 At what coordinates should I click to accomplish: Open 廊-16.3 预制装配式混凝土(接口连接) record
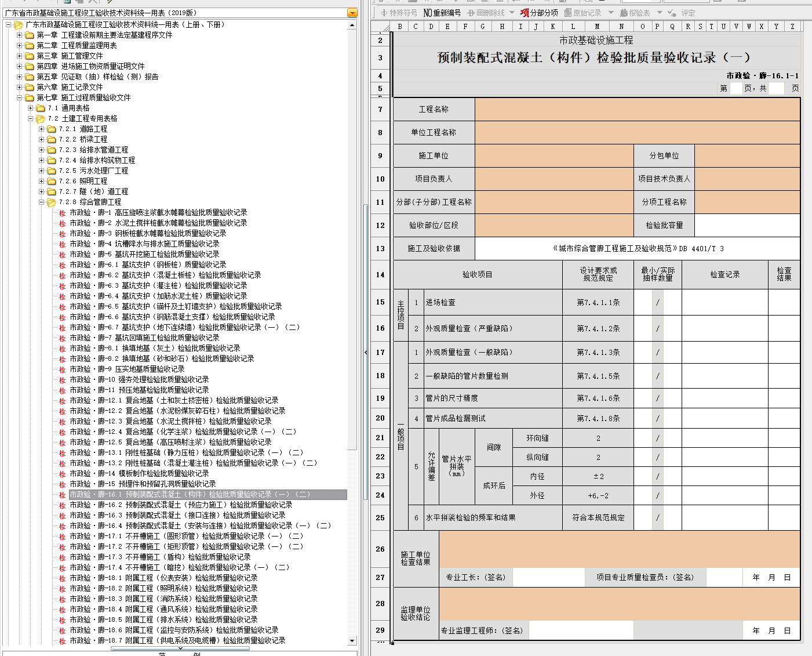177,515
